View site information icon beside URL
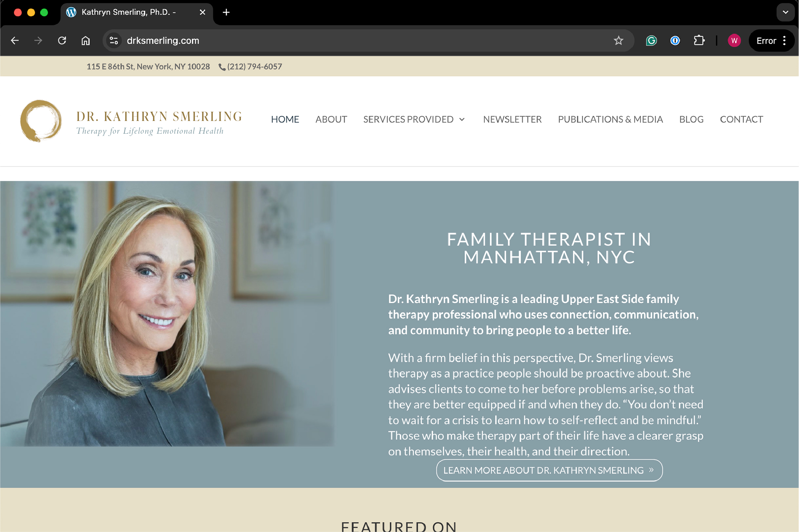The height and width of the screenshot is (532, 799). [x=114, y=41]
